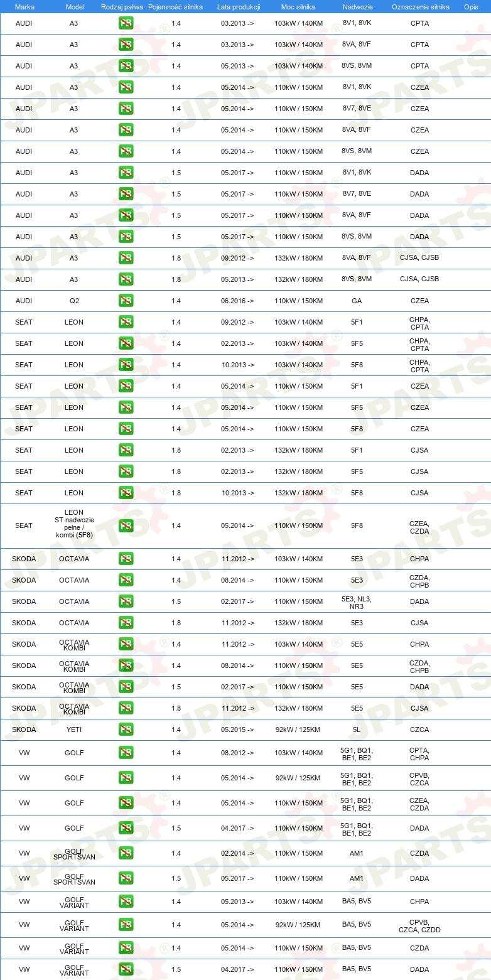Click the fuel icon in SKODA YETI row

pos(126,730)
